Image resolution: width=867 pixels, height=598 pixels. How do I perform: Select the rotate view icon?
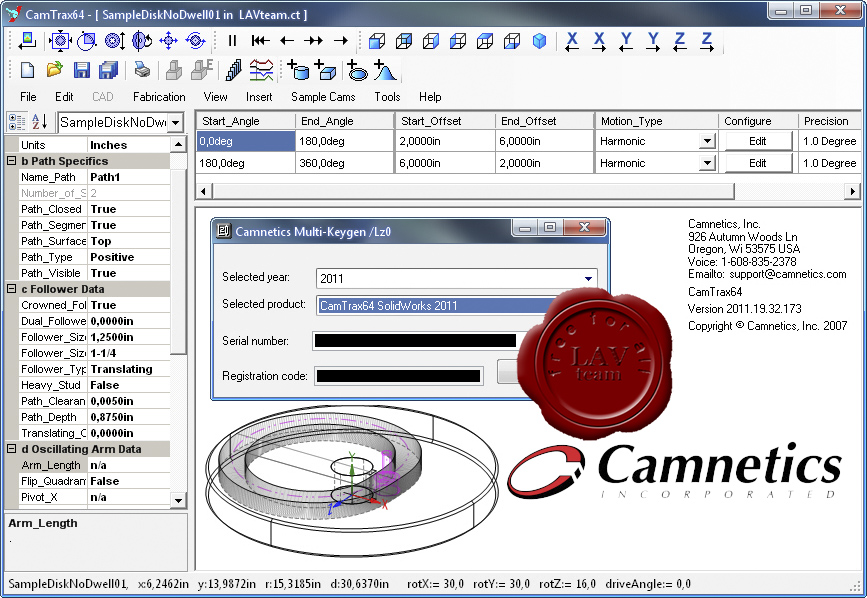click(142, 40)
